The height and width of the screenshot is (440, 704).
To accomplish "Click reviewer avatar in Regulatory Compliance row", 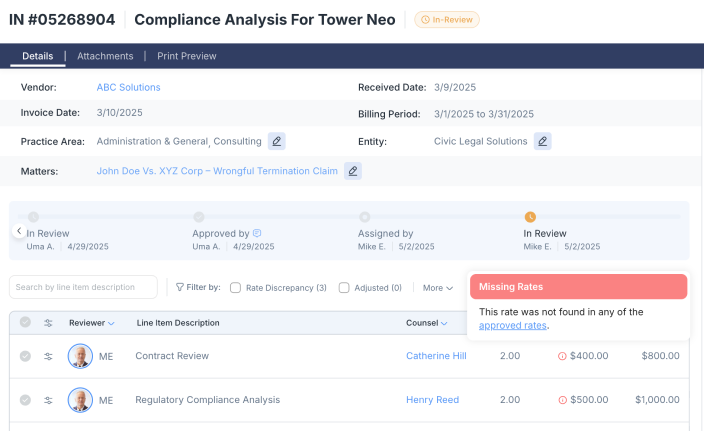I will [x=80, y=400].
